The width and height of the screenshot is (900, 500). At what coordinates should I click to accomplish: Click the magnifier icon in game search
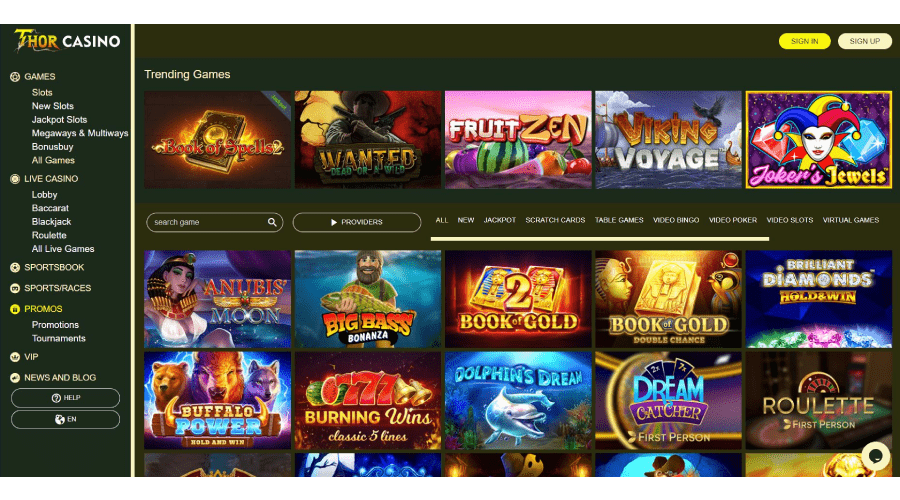[272, 222]
